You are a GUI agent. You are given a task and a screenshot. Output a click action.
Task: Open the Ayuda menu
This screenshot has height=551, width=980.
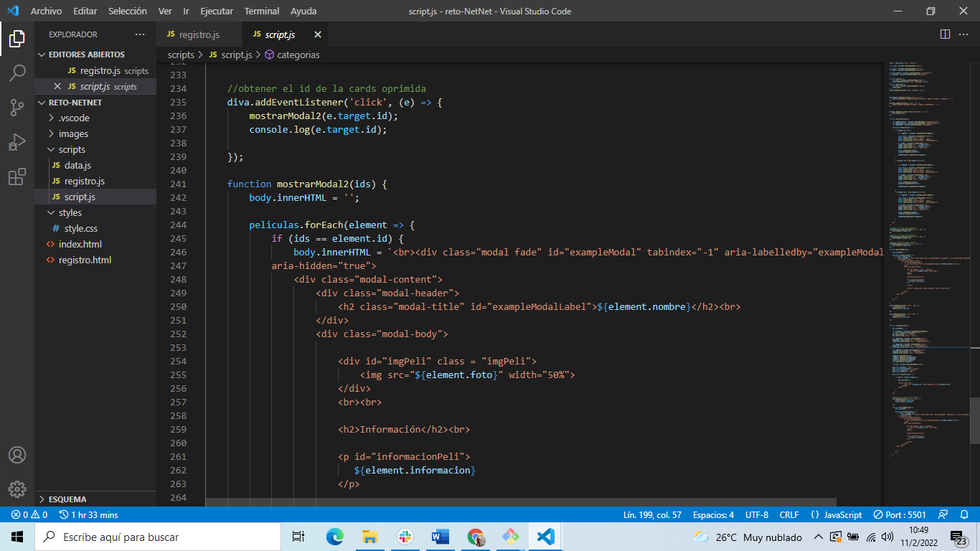303,11
